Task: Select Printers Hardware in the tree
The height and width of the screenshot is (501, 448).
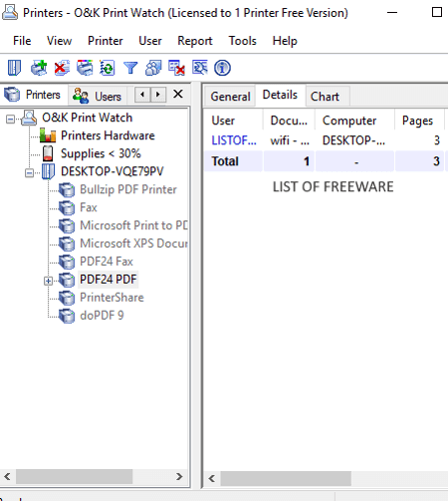Action: [x=108, y=135]
